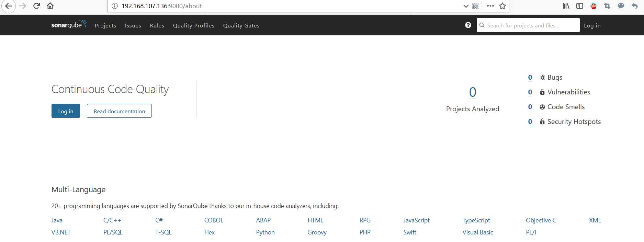644x242 pixels.
Task: Select the Continuous Code Quality heading
Action: point(110,89)
